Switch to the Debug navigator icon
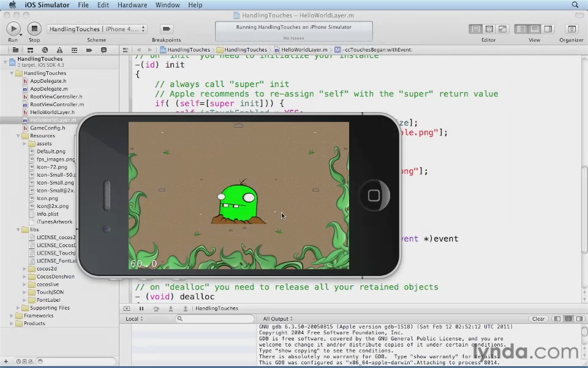 (x=74, y=50)
